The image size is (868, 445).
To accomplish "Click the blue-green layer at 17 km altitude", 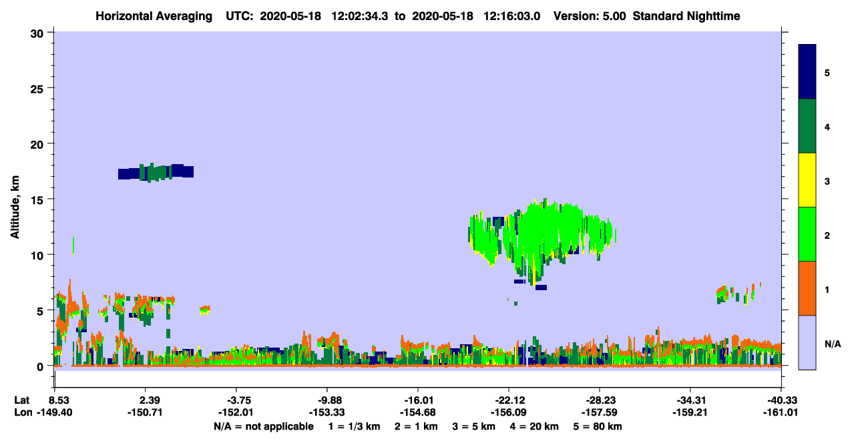I will click(x=156, y=172).
